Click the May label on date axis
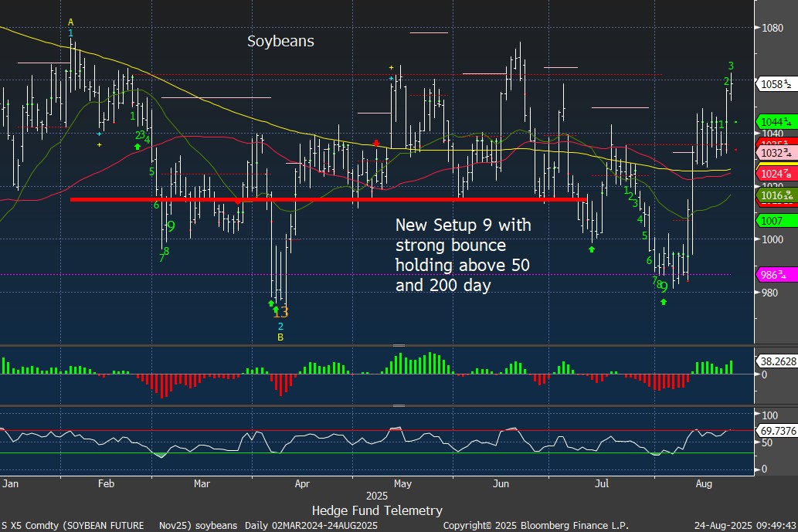The image size is (798, 532). point(402,484)
